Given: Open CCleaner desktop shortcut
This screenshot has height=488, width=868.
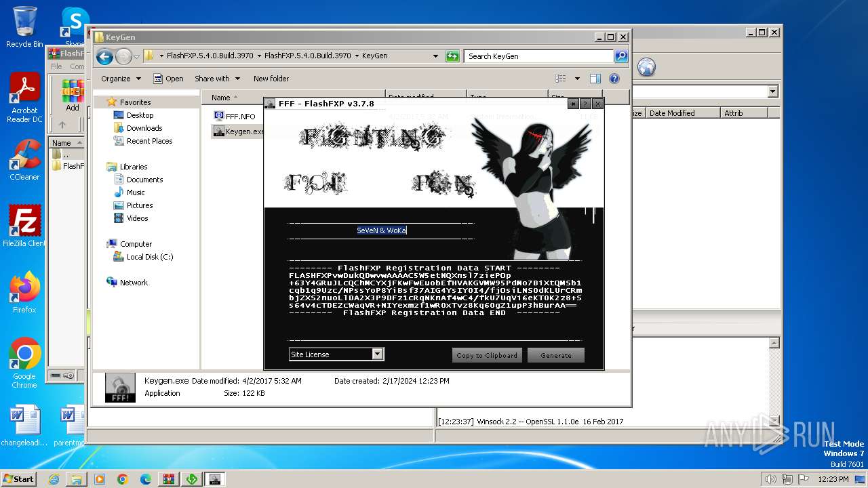Looking at the screenshot, I should [24, 160].
